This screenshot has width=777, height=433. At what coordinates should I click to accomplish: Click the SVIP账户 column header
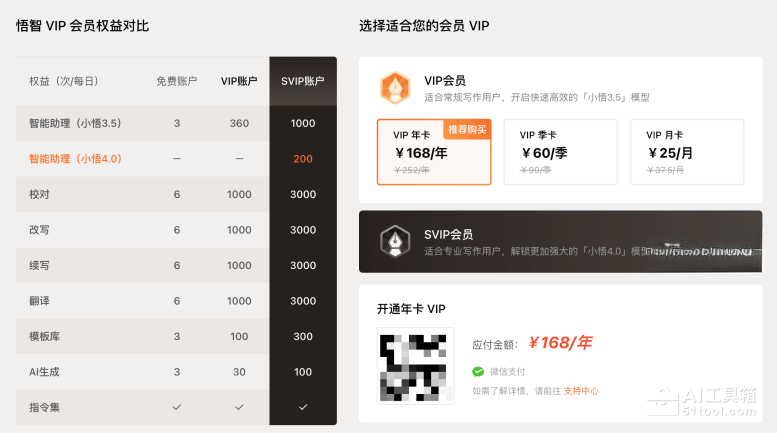tap(303, 81)
